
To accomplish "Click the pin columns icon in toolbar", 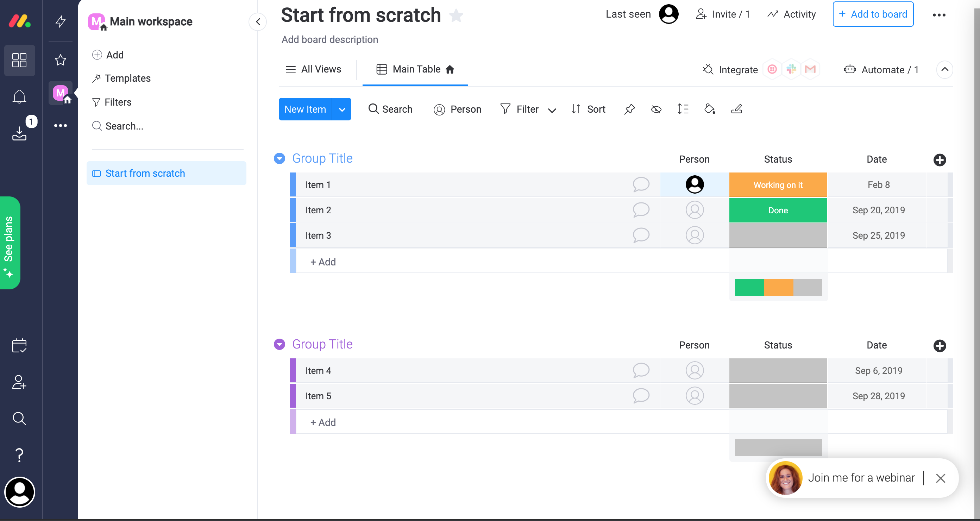I will [x=629, y=109].
